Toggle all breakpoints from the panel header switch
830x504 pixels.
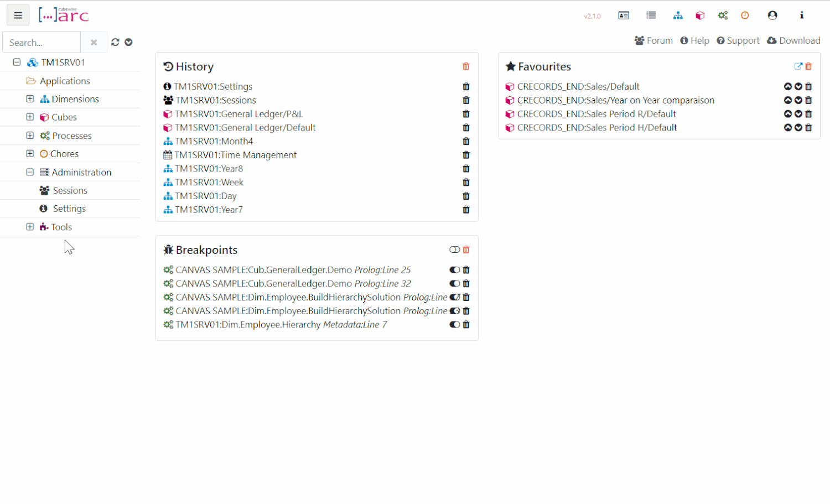[454, 250]
